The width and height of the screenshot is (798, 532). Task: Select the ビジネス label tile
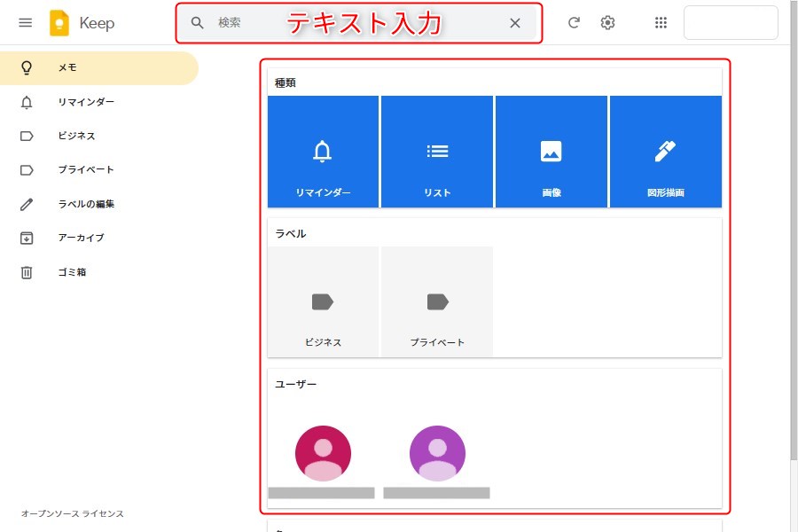point(323,302)
